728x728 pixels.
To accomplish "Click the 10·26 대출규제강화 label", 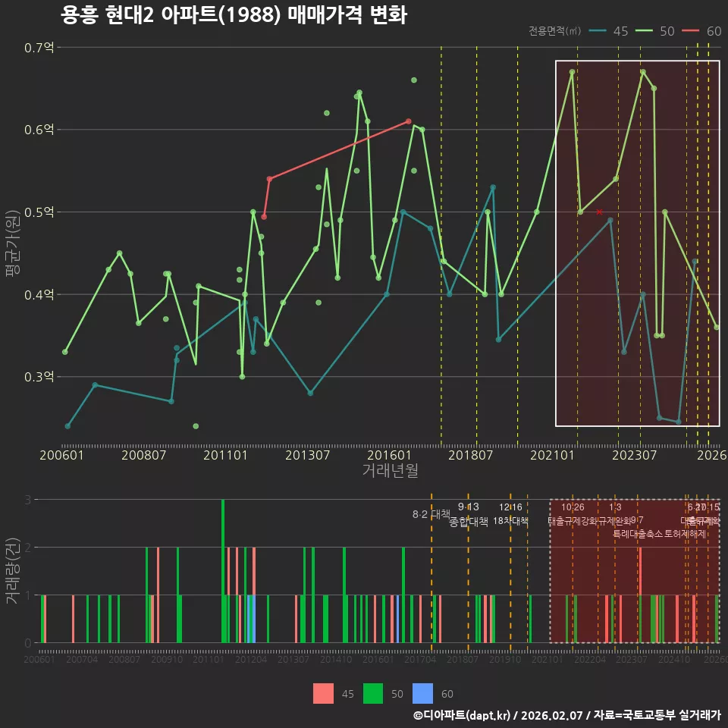I will (573, 514).
